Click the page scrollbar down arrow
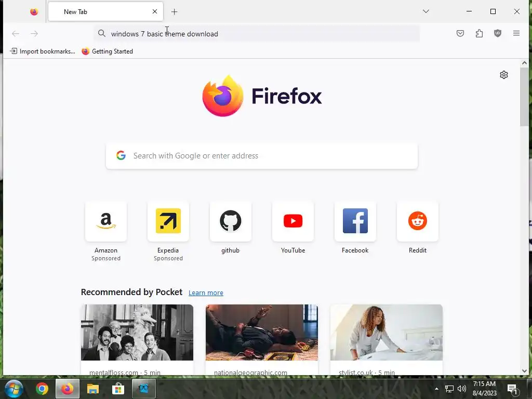Image resolution: width=532 pixels, height=399 pixels. [524, 371]
